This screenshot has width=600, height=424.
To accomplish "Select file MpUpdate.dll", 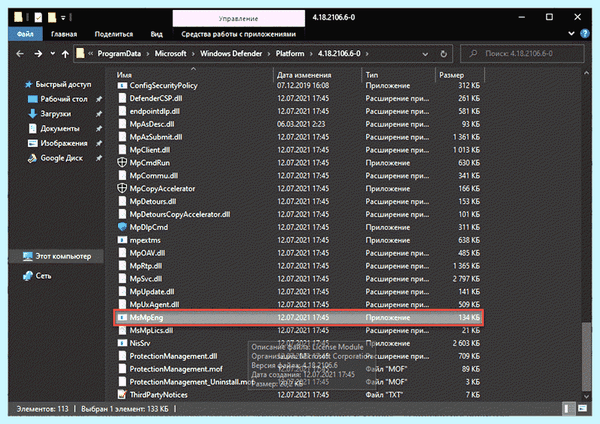I will click(152, 292).
